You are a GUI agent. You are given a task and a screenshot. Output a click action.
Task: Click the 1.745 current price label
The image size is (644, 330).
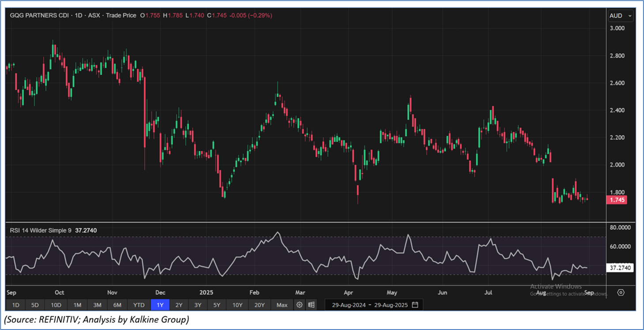pos(616,200)
